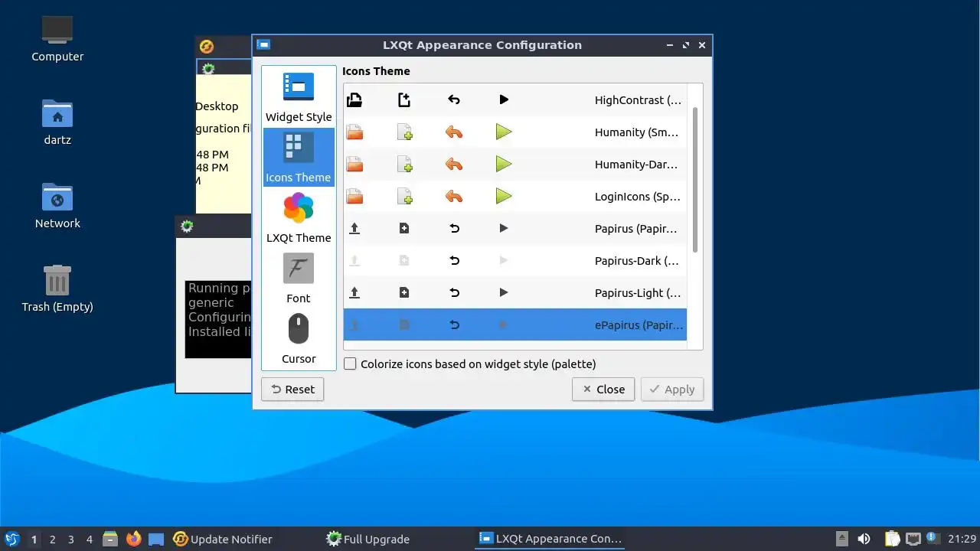This screenshot has height=551, width=980.
Task: Click the 21:29 panel clock
Action: coord(962,540)
